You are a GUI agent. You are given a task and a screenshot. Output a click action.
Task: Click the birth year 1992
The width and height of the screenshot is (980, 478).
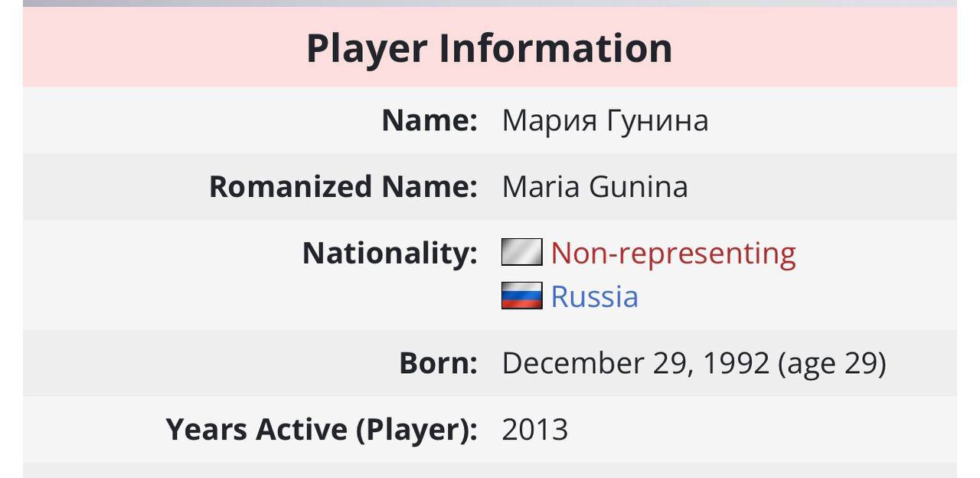(736, 363)
